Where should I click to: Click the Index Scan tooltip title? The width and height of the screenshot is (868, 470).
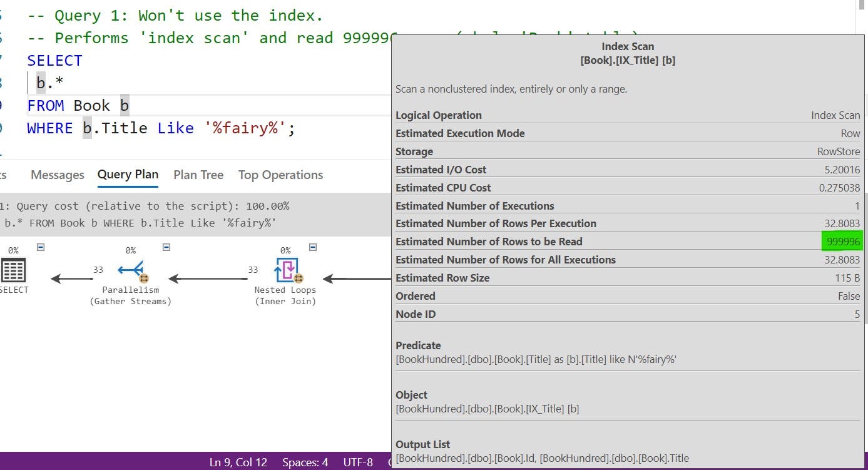[x=628, y=46]
